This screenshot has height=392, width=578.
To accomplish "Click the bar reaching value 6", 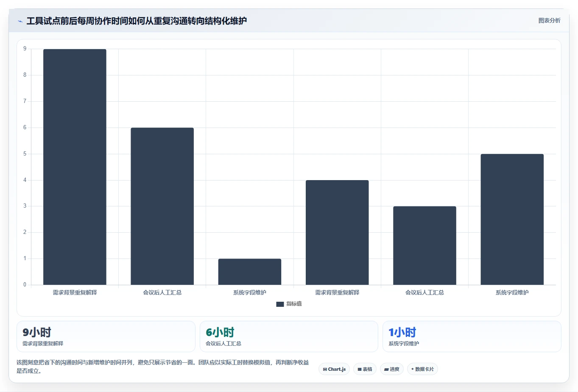I will [x=162, y=206].
